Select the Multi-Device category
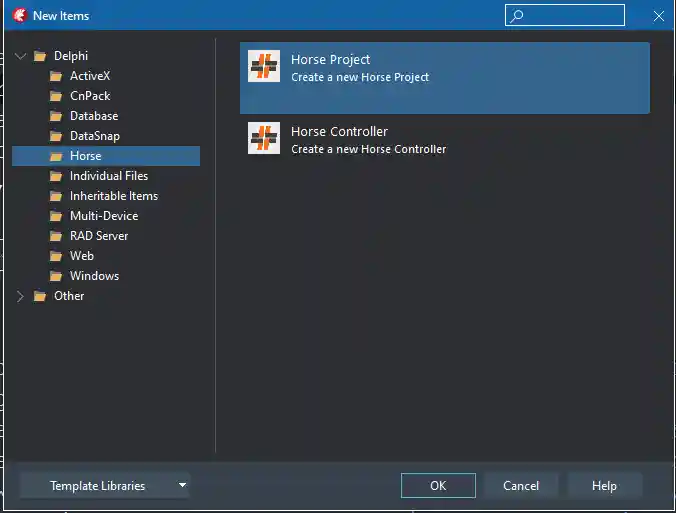This screenshot has width=676, height=513. click(104, 216)
